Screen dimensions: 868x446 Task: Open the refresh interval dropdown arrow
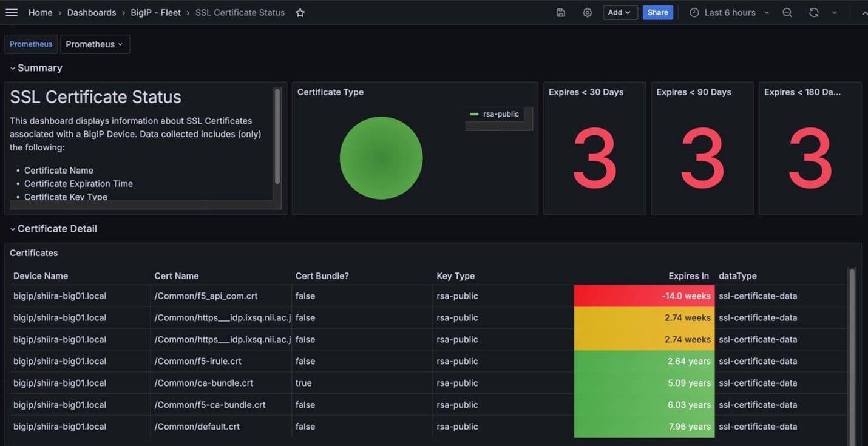coord(835,13)
